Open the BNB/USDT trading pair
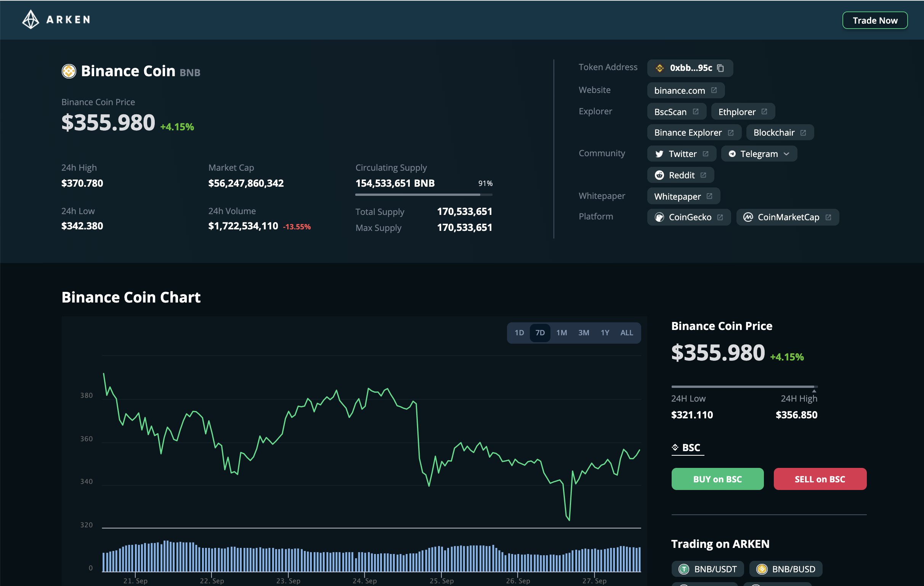Screen dimensions: 924x586 707,569
